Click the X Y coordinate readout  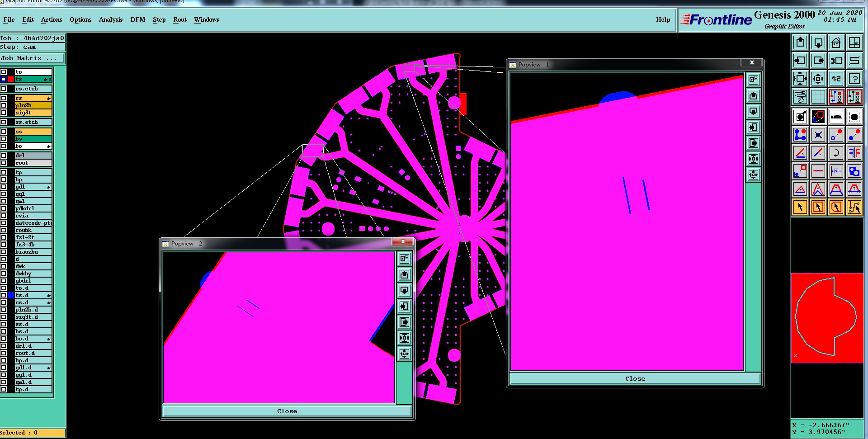[827, 429]
